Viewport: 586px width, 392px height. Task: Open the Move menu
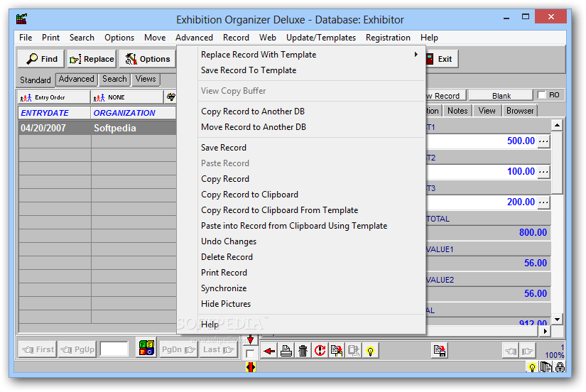[x=155, y=38]
